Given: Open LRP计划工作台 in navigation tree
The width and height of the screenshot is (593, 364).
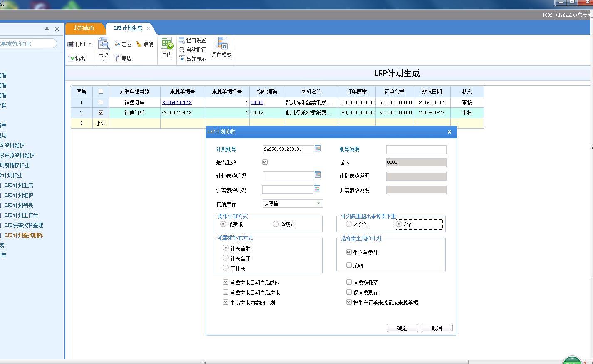Looking at the screenshot, I should [x=22, y=215].
